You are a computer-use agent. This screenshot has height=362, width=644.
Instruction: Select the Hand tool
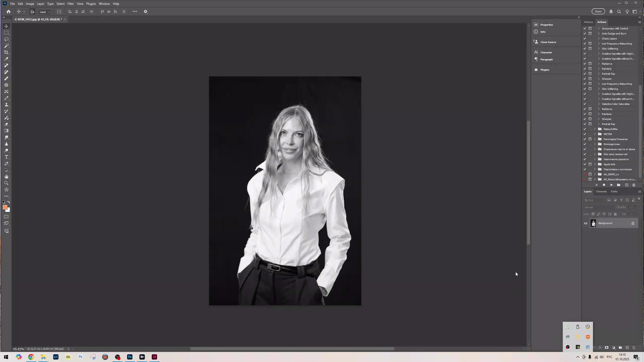6,177
